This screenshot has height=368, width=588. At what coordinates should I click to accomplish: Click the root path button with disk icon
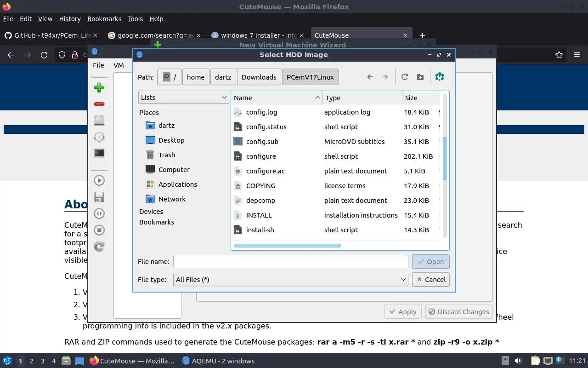tap(169, 77)
